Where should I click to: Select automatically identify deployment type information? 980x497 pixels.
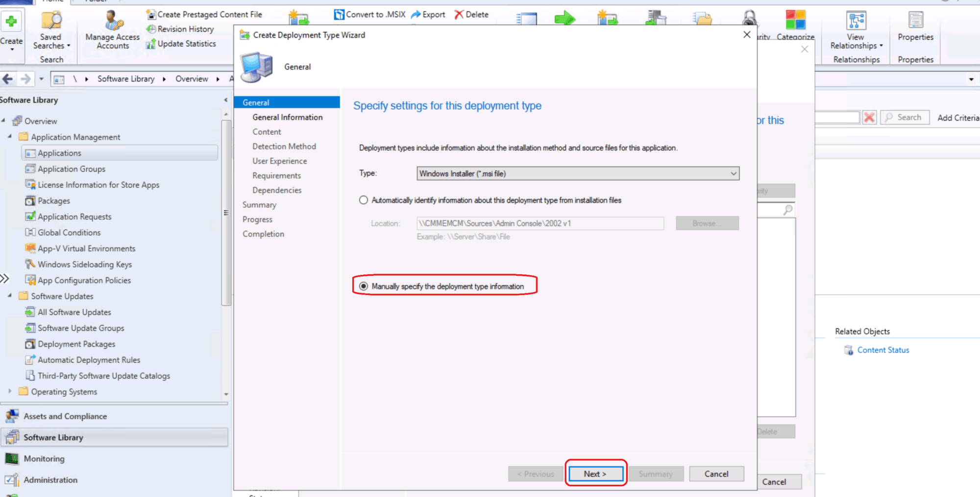363,200
